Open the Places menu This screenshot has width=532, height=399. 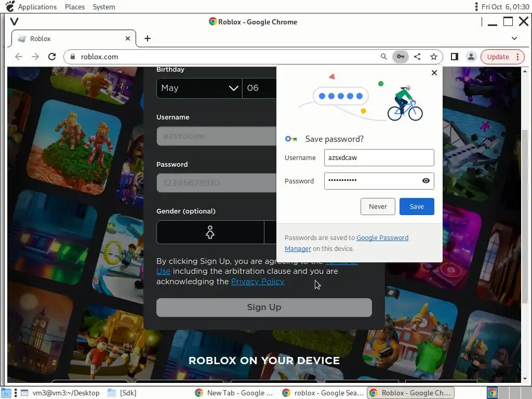75,7
